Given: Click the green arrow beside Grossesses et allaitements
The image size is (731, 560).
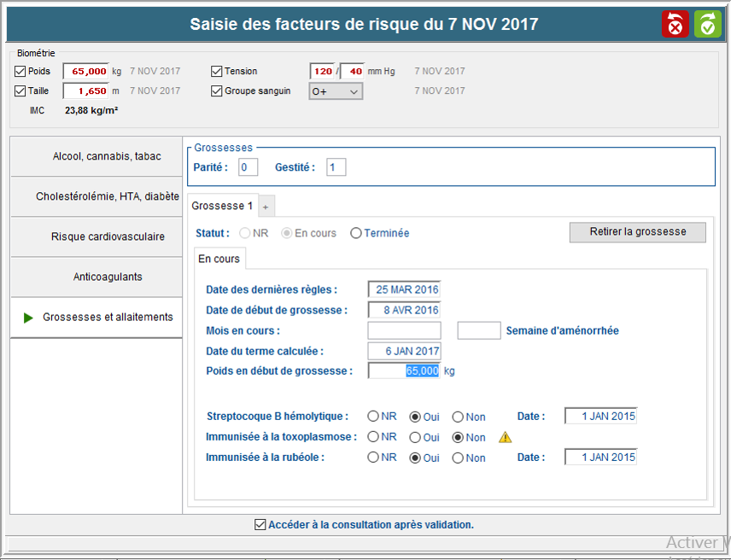Looking at the screenshot, I should pos(28,318).
